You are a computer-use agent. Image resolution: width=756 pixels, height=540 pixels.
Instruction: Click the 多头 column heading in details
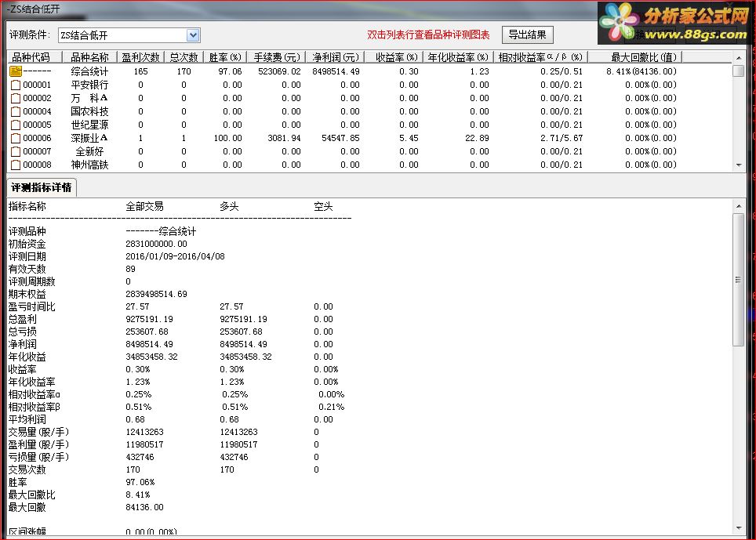pyautogui.click(x=229, y=207)
